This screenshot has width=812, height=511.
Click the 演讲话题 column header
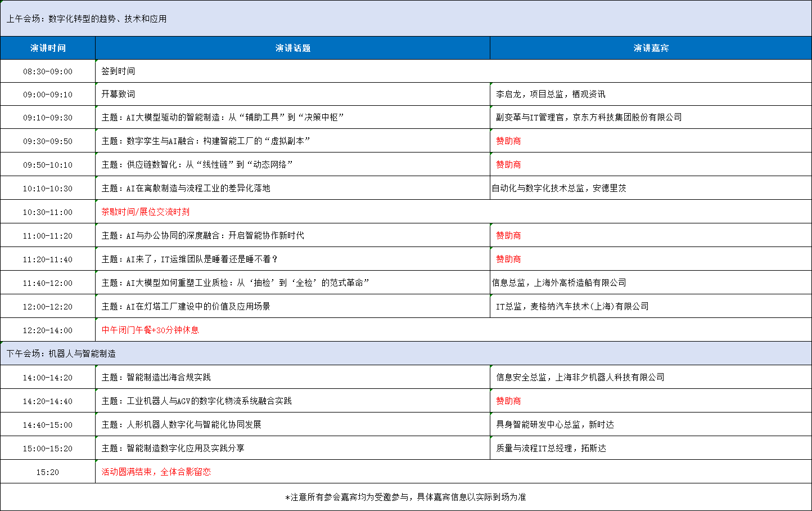293,48
